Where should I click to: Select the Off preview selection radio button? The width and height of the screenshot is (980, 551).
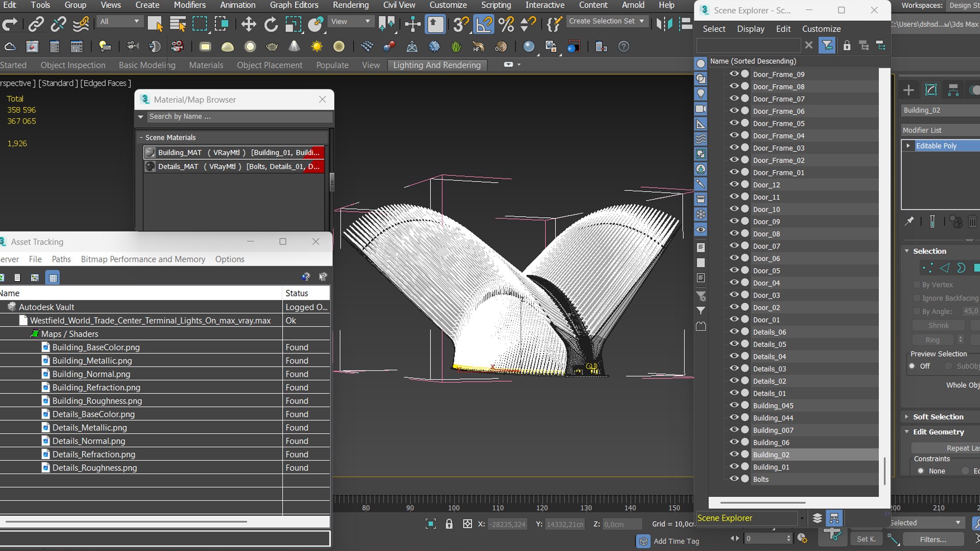(912, 366)
